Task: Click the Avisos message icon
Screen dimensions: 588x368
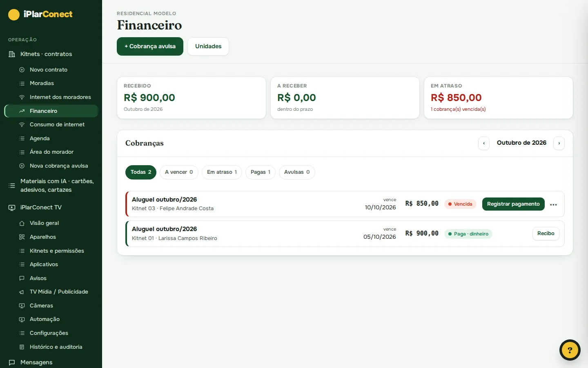Action: click(22, 278)
